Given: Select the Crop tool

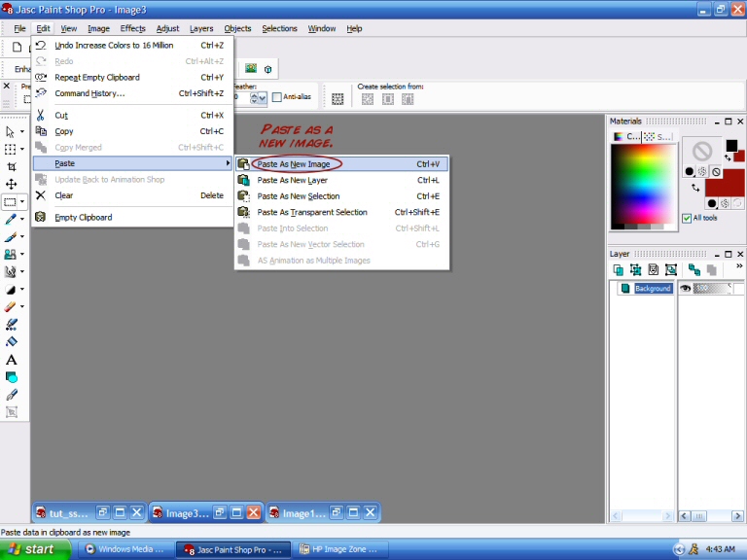Looking at the screenshot, I should [x=11, y=166].
